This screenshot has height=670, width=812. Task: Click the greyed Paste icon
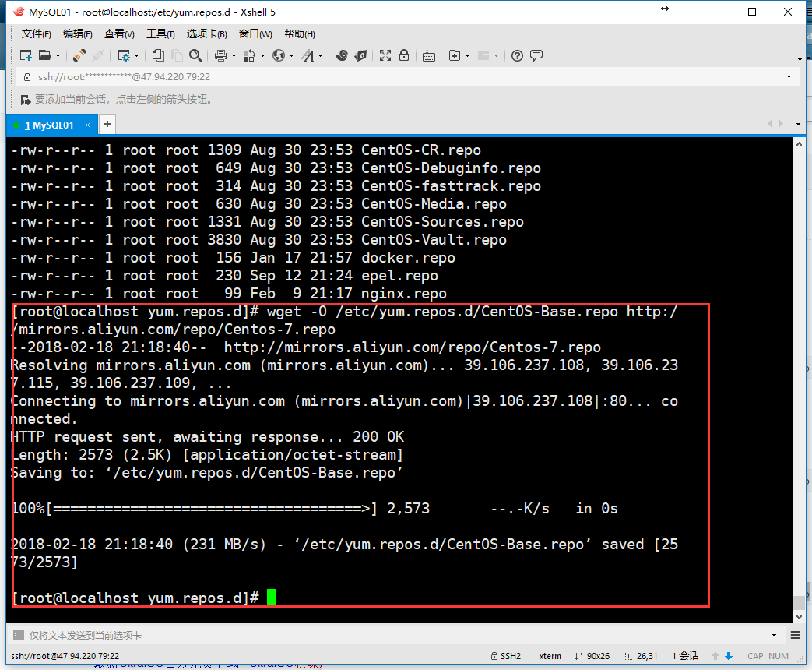click(x=177, y=55)
